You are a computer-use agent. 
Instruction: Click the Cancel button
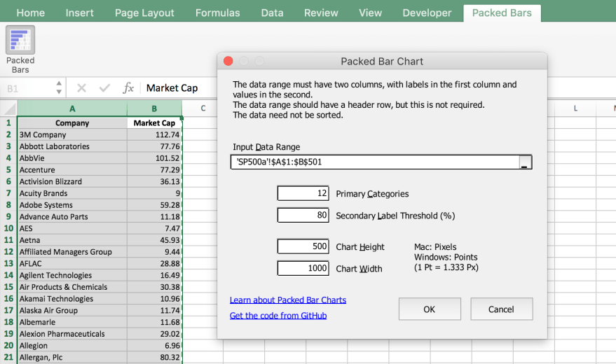coord(501,309)
